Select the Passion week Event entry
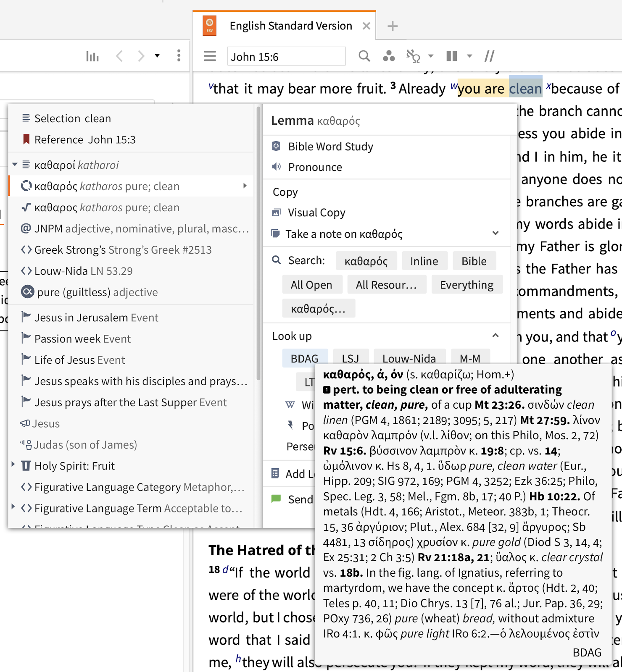 tap(131, 339)
